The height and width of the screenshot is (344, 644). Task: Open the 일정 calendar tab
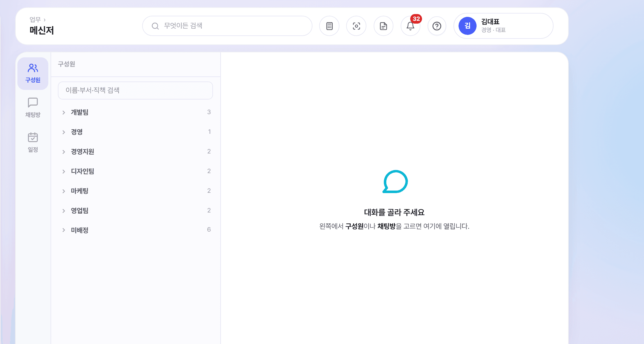33,142
